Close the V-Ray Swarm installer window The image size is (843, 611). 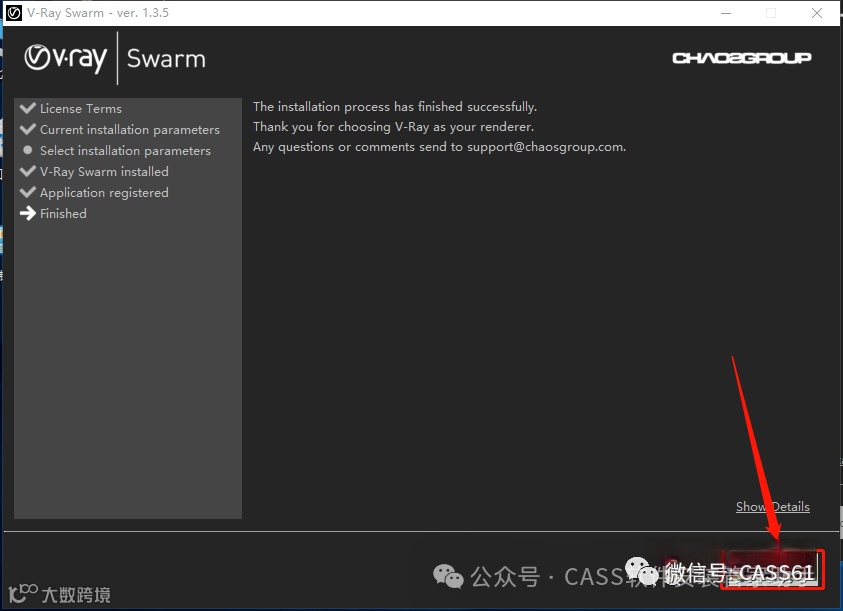tap(817, 13)
